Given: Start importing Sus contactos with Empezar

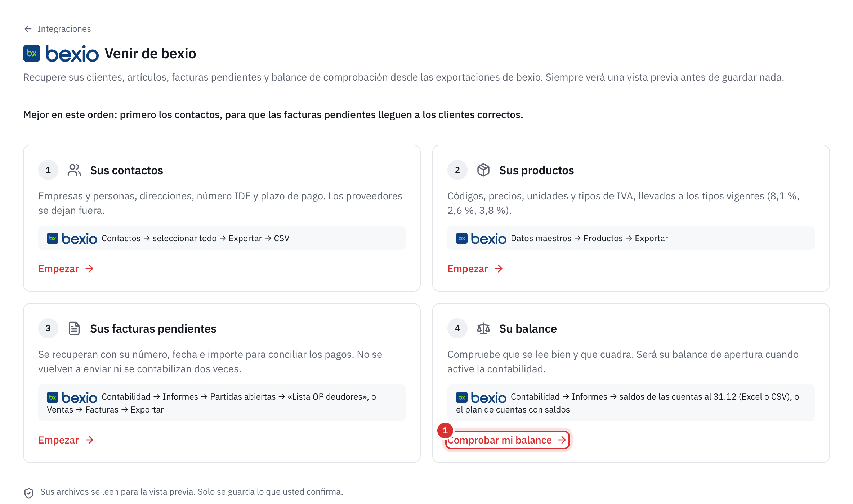Looking at the screenshot, I should click(x=66, y=269).
